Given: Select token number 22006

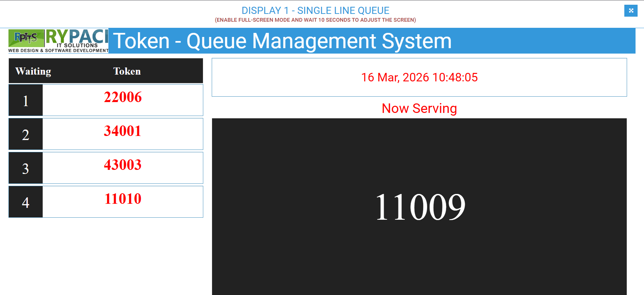Looking at the screenshot, I should click(x=123, y=97).
